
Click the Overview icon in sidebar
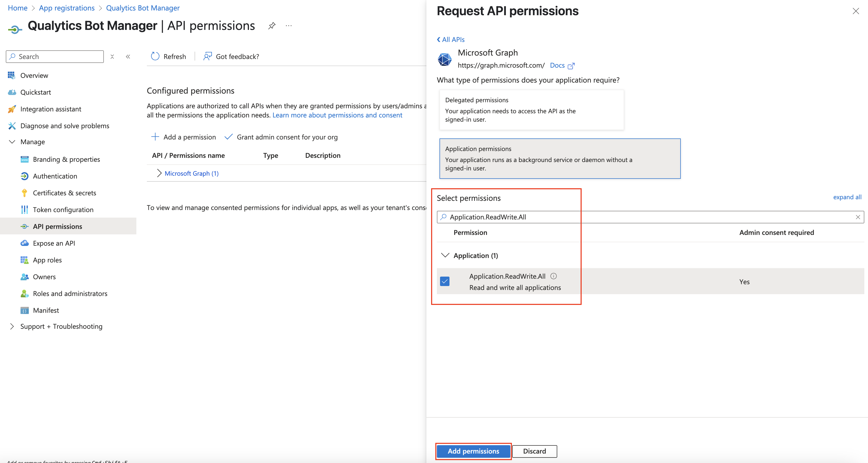point(12,76)
